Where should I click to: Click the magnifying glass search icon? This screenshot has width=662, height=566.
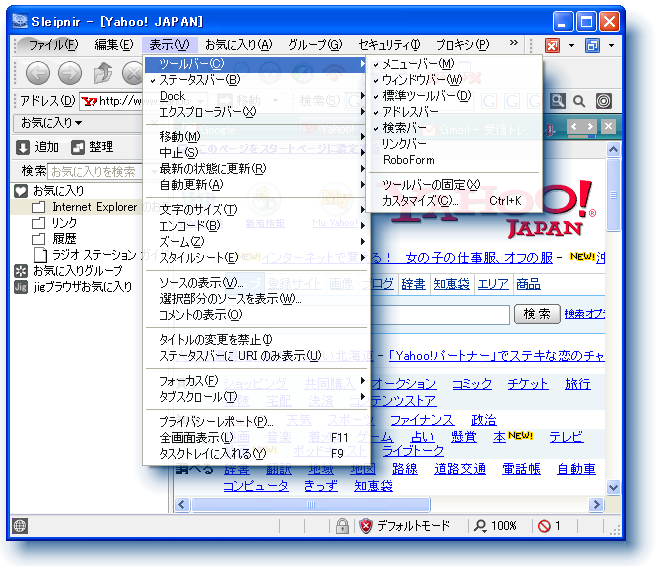(579, 101)
